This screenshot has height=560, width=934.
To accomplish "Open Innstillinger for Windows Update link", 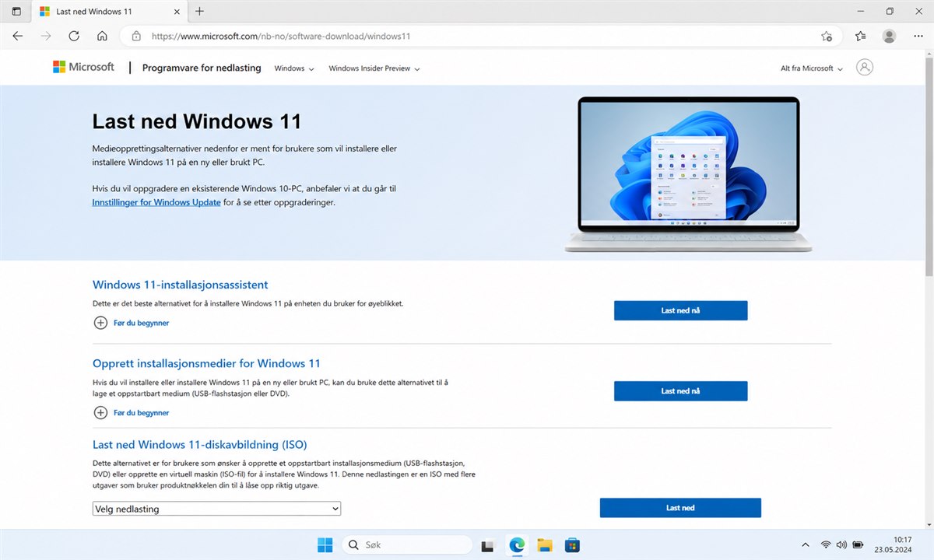I will 156,202.
